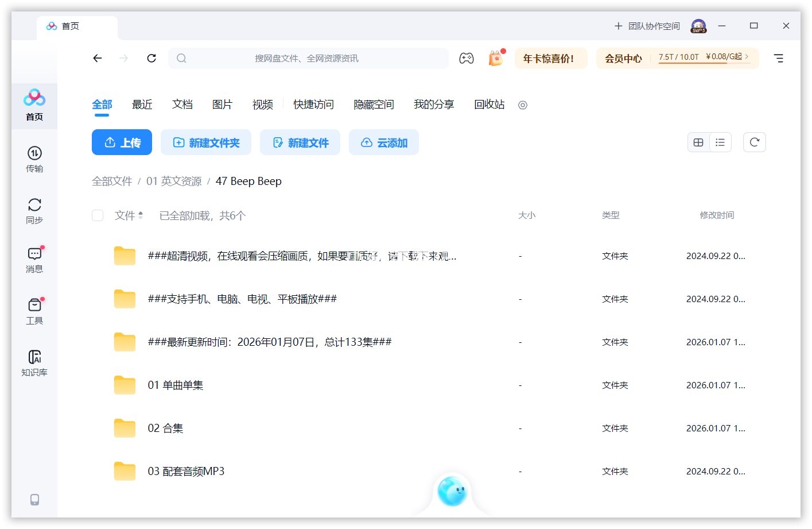Click the 上传 upload button

click(x=122, y=142)
